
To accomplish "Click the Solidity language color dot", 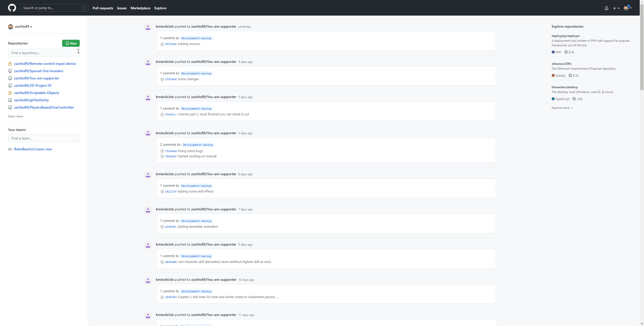I will click(553, 76).
